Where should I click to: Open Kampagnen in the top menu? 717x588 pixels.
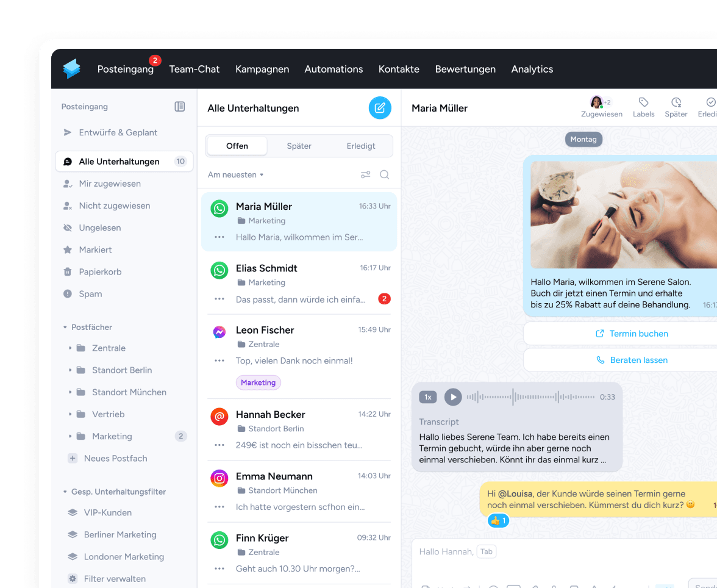coord(262,70)
